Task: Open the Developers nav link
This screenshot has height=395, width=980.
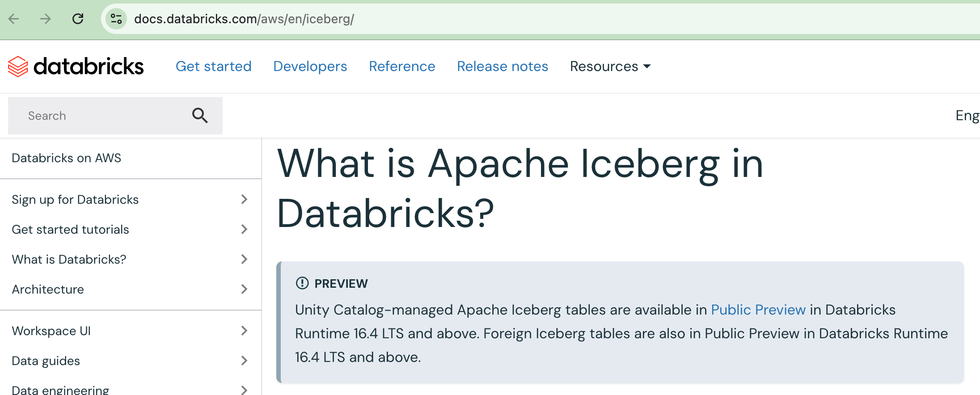Action: click(310, 66)
